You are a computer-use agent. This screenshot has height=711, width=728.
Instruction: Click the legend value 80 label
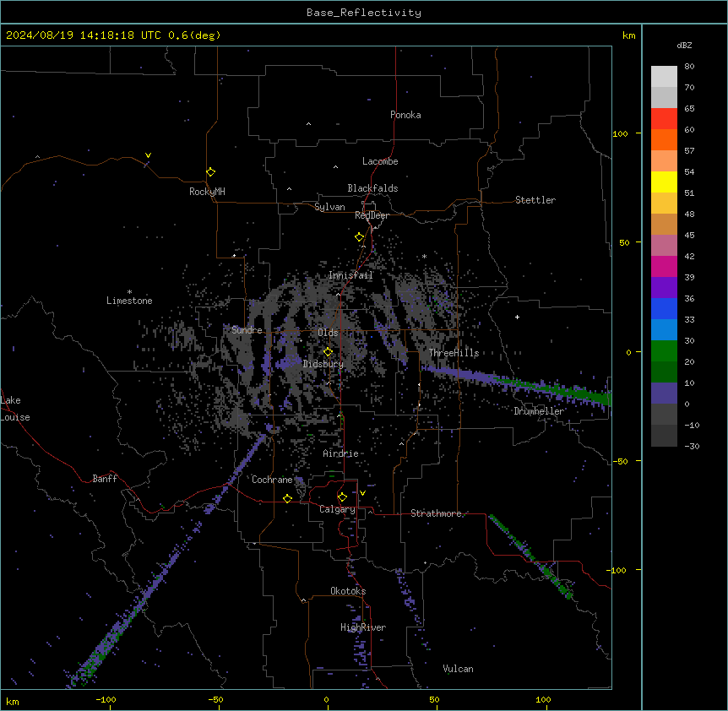click(689, 67)
